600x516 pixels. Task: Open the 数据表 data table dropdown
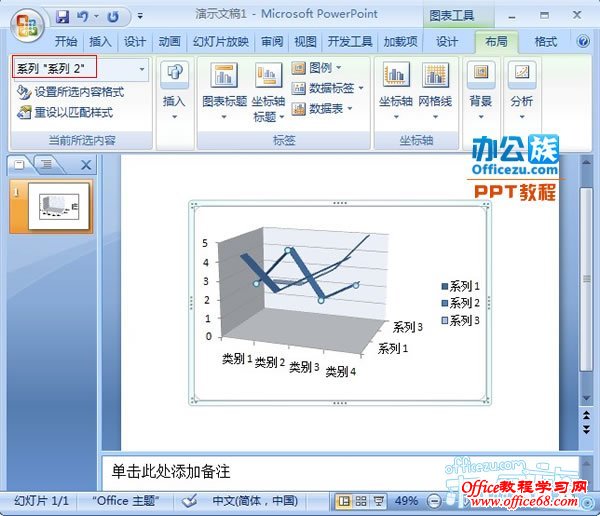(322, 109)
